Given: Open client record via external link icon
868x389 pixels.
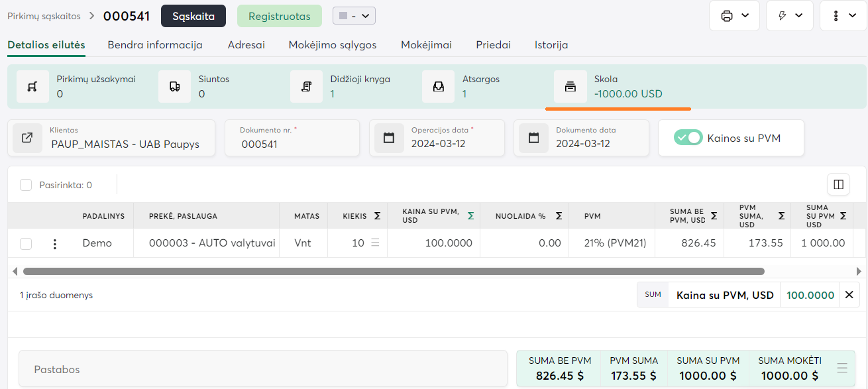Looking at the screenshot, I should [27, 138].
